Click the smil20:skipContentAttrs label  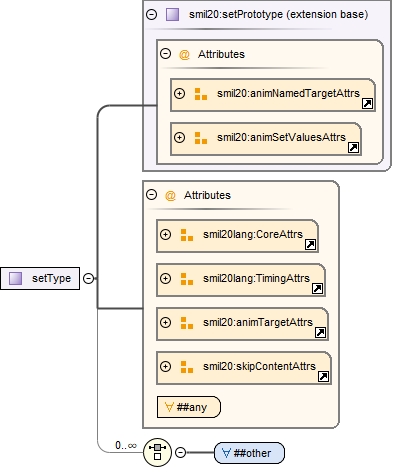[259, 366]
